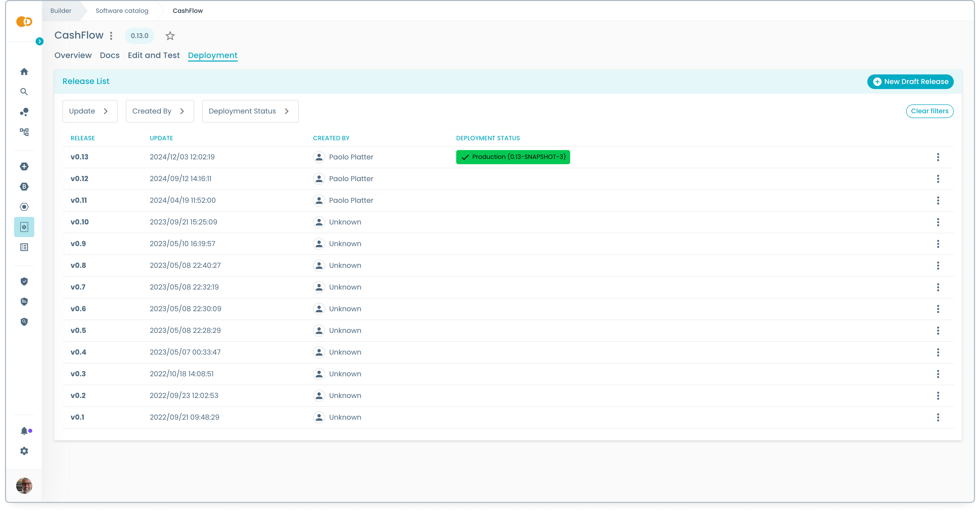Click the user avatar photo at bottom left
This screenshot has width=980, height=513.
24,486
